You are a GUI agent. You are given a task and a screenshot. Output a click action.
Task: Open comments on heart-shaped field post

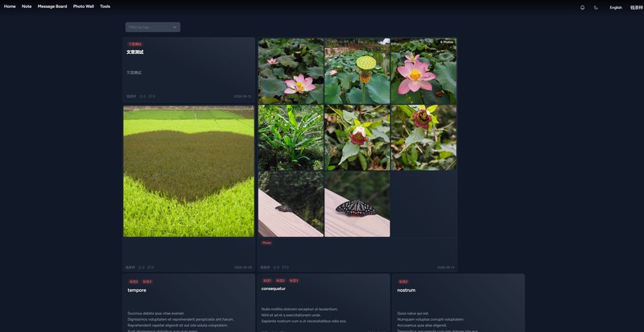click(x=151, y=268)
